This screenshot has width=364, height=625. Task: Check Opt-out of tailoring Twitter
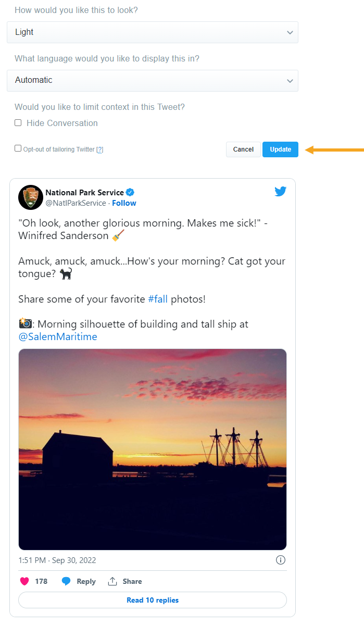(18, 148)
